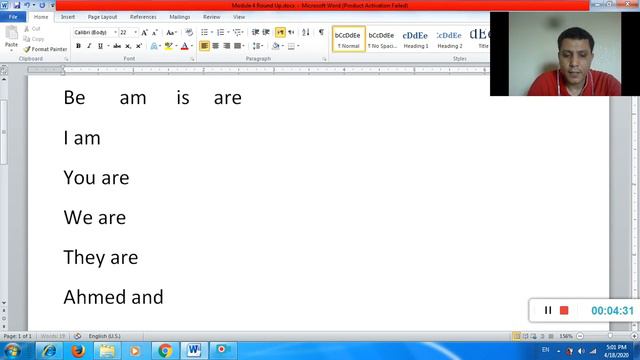Toggle Strikethrough formatting
Image resolution: width=640 pixels, height=360 pixels.
(117, 46)
